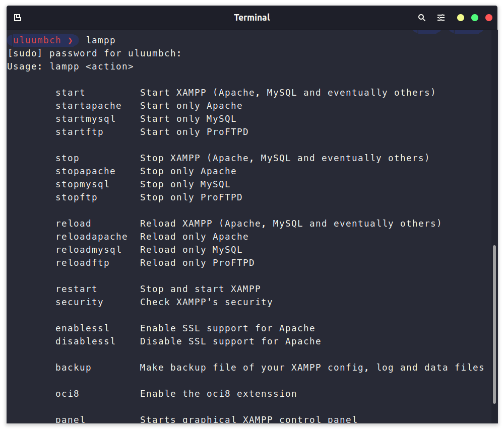Click the 'stop' action word
This screenshot has width=504, height=431.
point(67,158)
